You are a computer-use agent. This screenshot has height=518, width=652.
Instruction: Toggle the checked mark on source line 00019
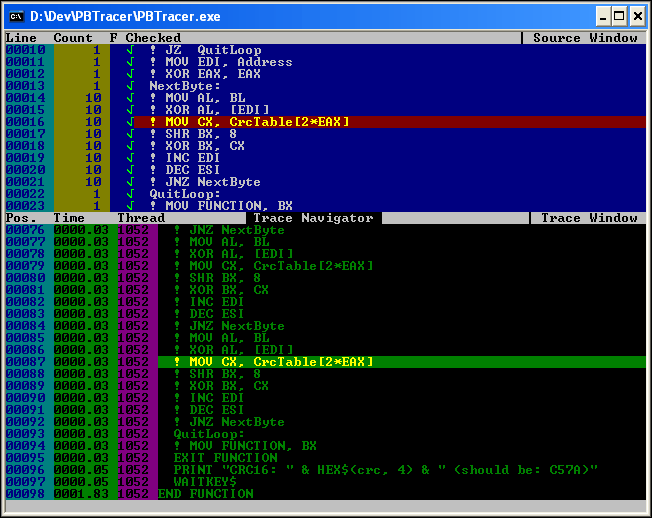130,158
